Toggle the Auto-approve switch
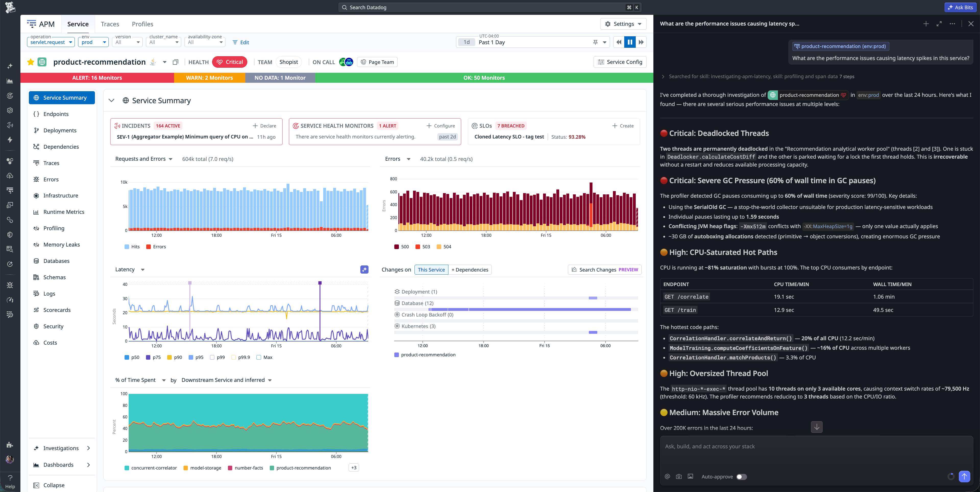Screen dimensions: 980x492 [741, 477]
